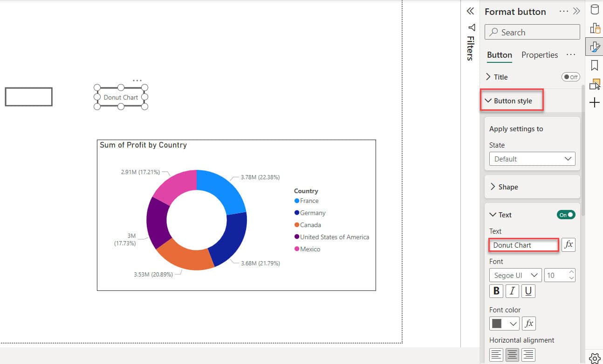Open the Font color dropdown arrow
603x364 pixels.
coord(514,324)
